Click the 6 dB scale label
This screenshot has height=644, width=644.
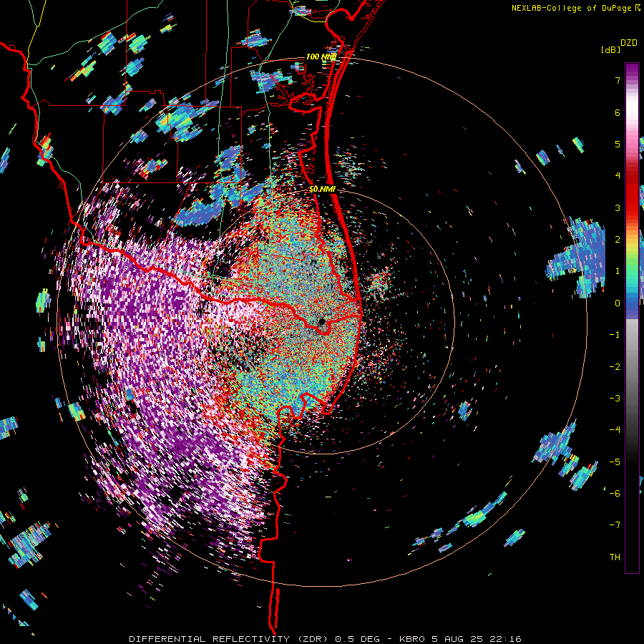coord(618,112)
